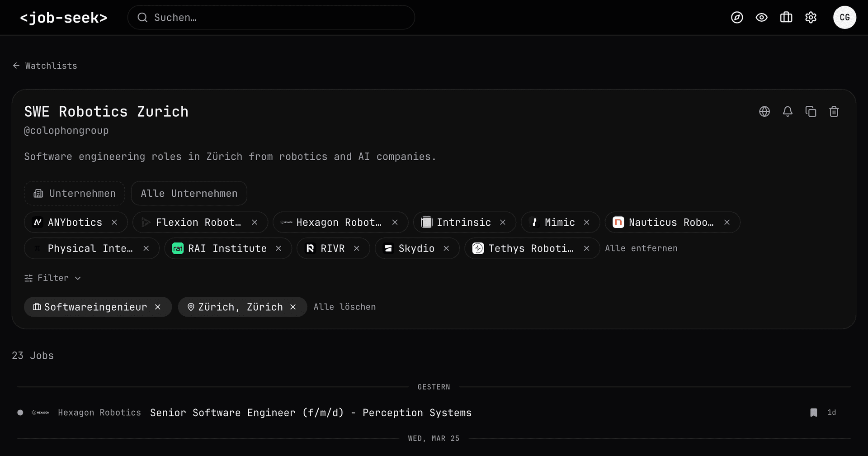This screenshot has width=868, height=456.
Task: Click the ANYbotics chip logo
Action: coord(38,223)
